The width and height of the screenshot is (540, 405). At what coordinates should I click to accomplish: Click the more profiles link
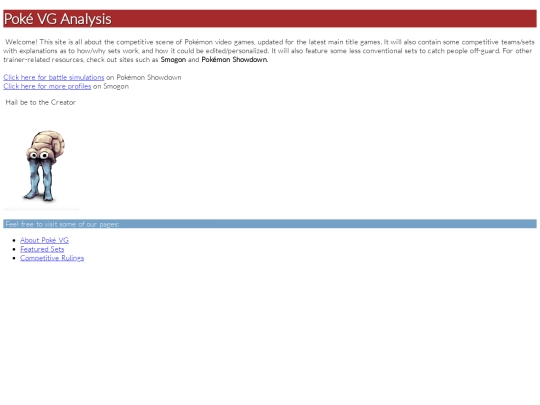point(47,86)
